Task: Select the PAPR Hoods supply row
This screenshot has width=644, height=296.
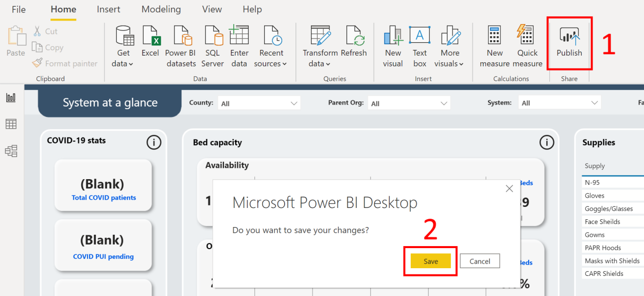Action: tap(613, 248)
